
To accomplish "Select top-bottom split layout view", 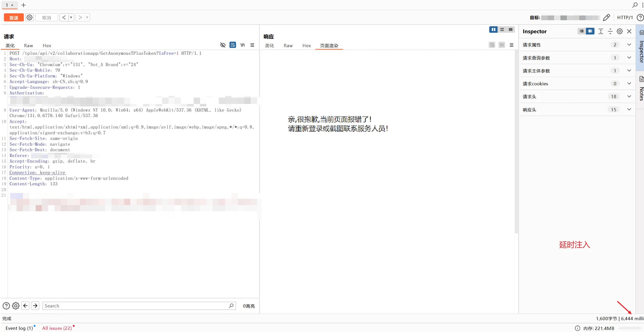I will [502, 30].
